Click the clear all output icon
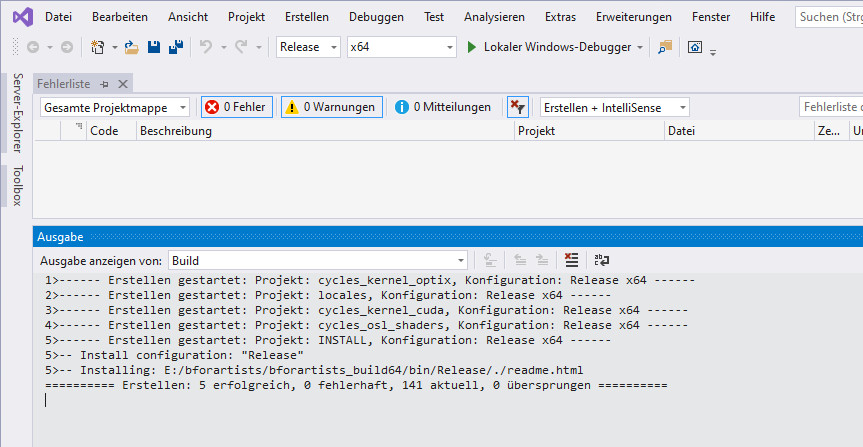This screenshot has width=863, height=447. (x=572, y=260)
